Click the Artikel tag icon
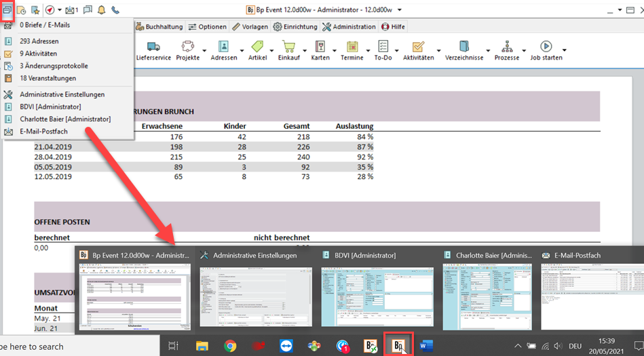 pyautogui.click(x=257, y=47)
